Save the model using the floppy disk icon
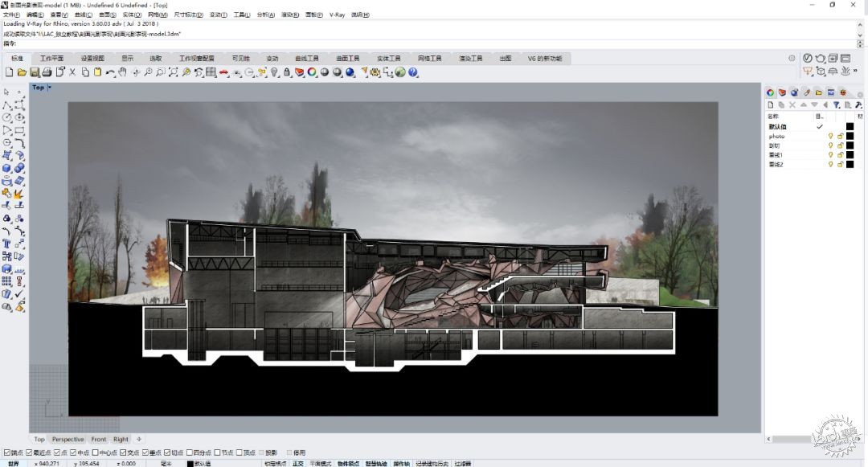Image resolution: width=868 pixels, height=467 pixels. pyautogui.click(x=35, y=72)
